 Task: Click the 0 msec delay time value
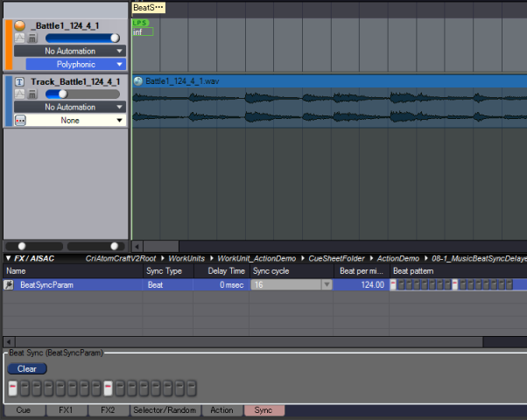point(231,285)
